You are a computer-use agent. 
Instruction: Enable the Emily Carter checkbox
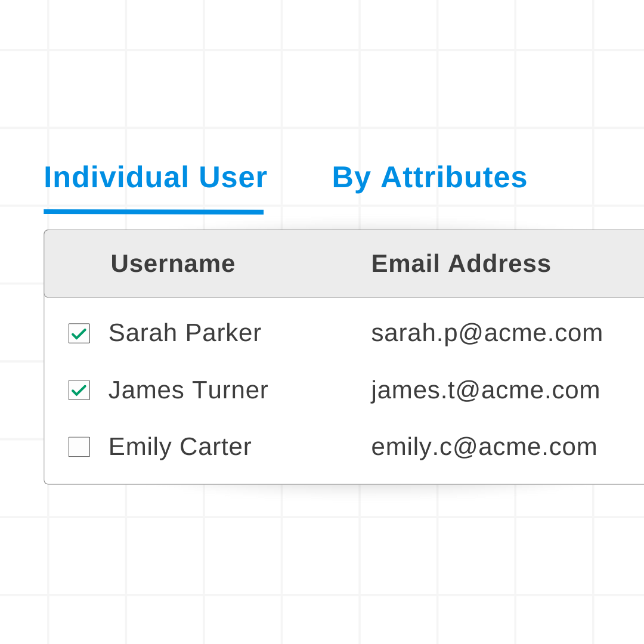(79, 447)
